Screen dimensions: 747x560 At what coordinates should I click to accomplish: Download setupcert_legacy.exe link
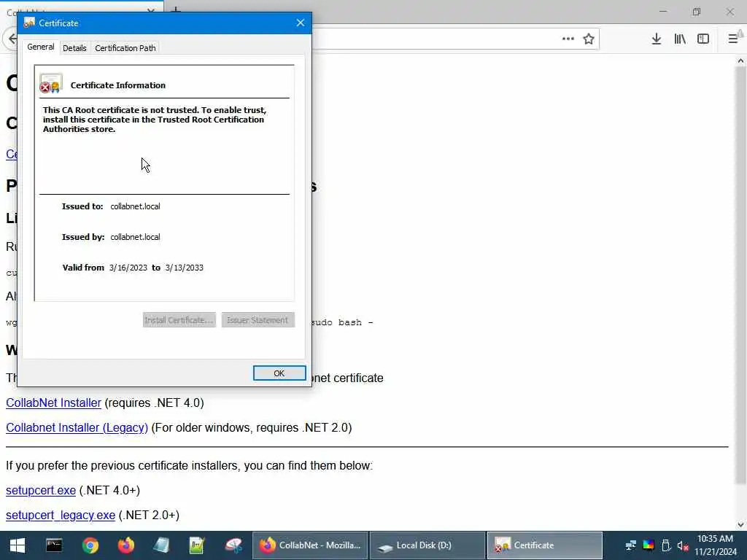point(61,516)
